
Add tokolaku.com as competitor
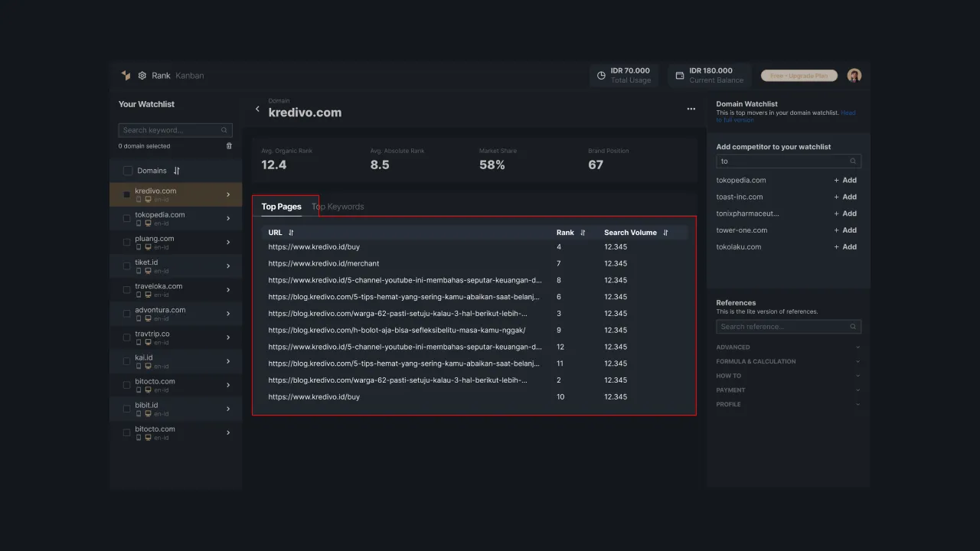845,247
